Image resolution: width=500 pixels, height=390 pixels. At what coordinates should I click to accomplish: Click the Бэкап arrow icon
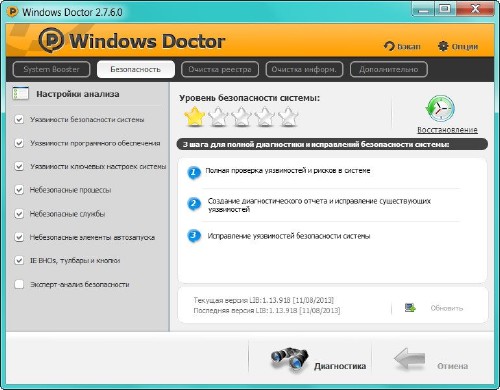pyautogui.click(x=389, y=46)
